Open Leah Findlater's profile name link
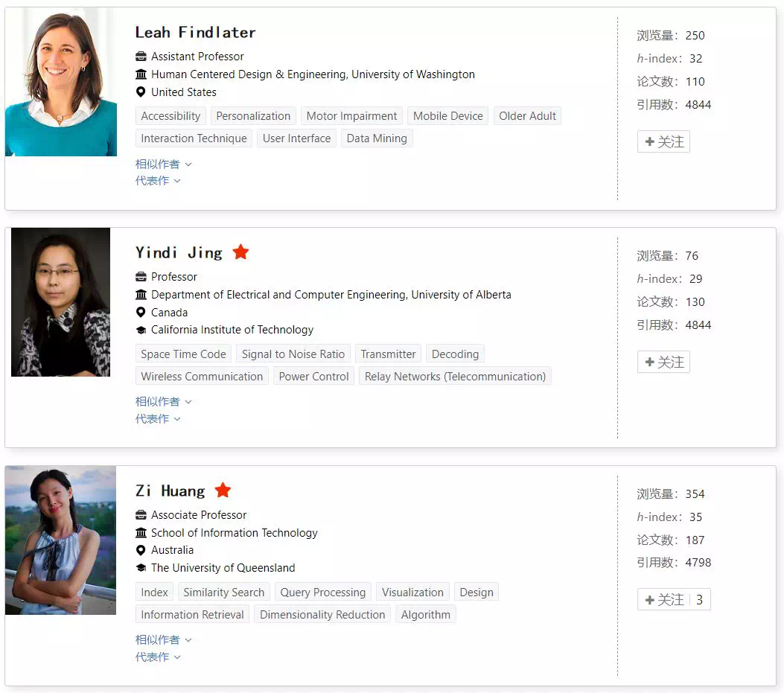 (x=196, y=32)
